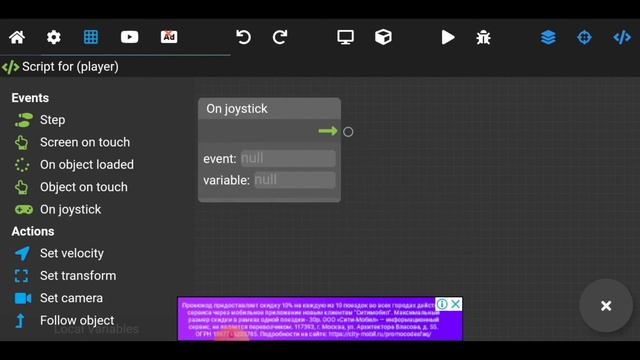Redo the last action
640x360 pixels.
(280, 37)
